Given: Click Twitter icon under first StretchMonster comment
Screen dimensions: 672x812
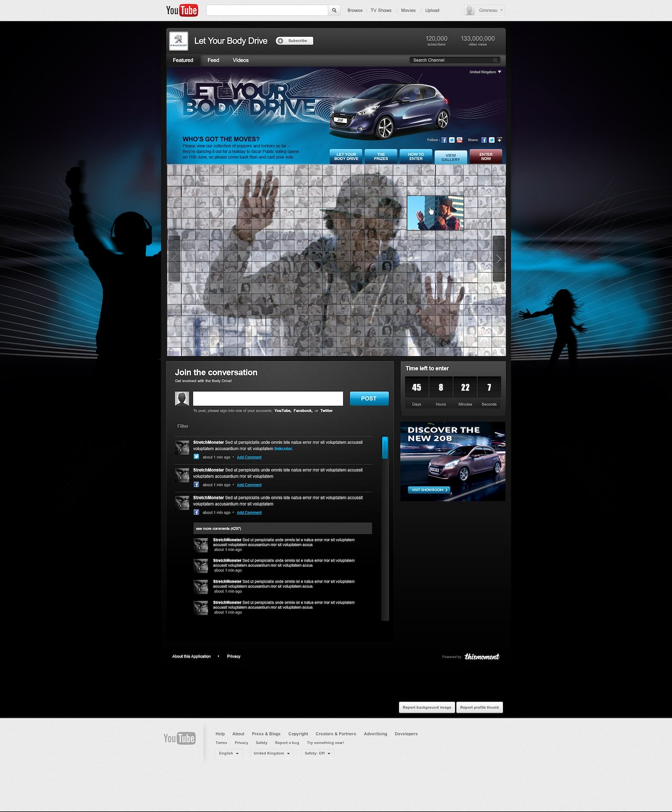Looking at the screenshot, I should click(x=196, y=457).
